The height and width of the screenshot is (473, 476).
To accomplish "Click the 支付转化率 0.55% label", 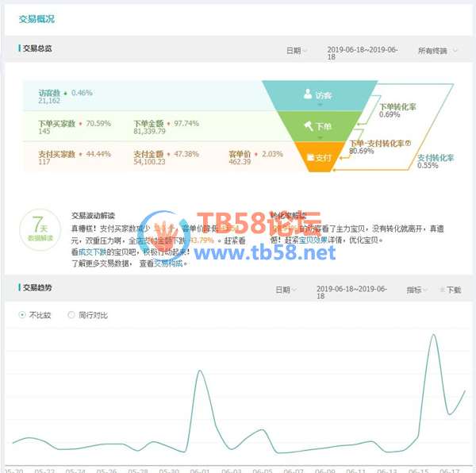I will [436, 162].
